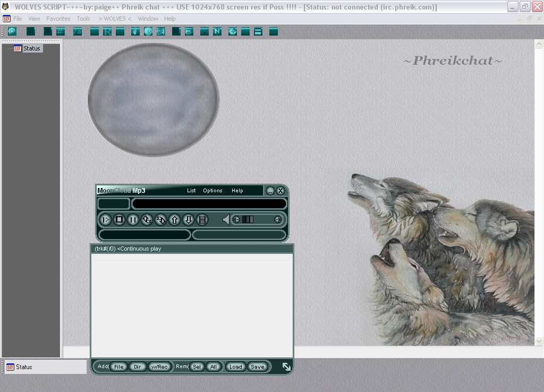The height and width of the screenshot is (392, 544).
Task: Click the up arrow button in MoonCloud Mp3
Action: [x=174, y=219]
